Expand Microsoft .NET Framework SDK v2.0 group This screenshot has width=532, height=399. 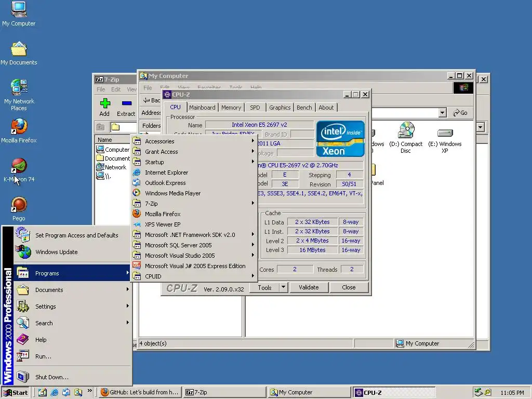pyautogui.click(x=194, y=235)
